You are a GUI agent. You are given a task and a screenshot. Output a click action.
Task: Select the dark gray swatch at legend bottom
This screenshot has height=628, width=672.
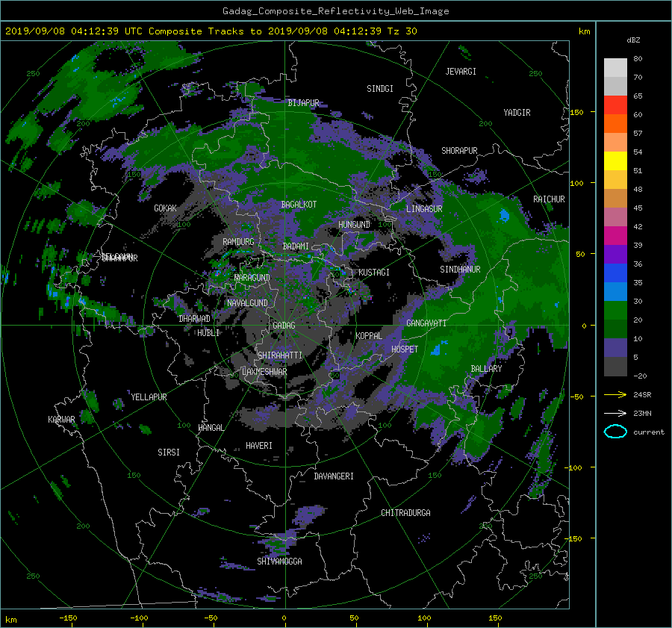pyautogui.click(x=615, y=366)
